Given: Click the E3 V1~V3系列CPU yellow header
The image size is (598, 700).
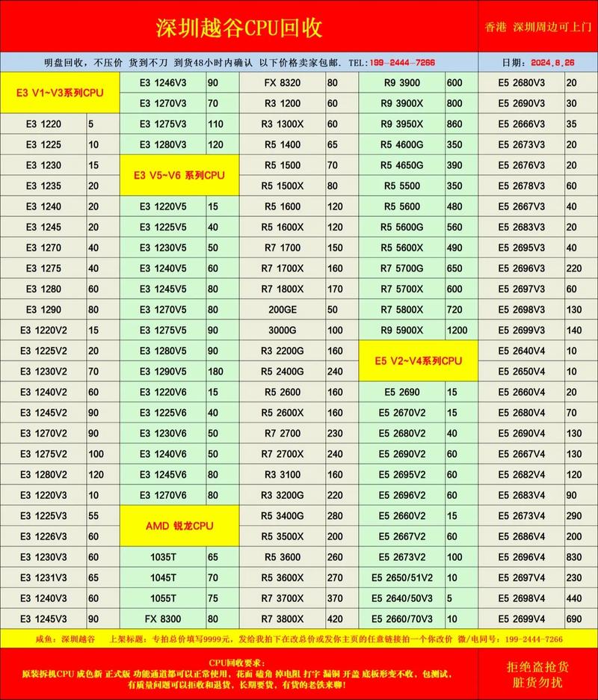Looking at the screenshot, I should [x=60, y=93].
